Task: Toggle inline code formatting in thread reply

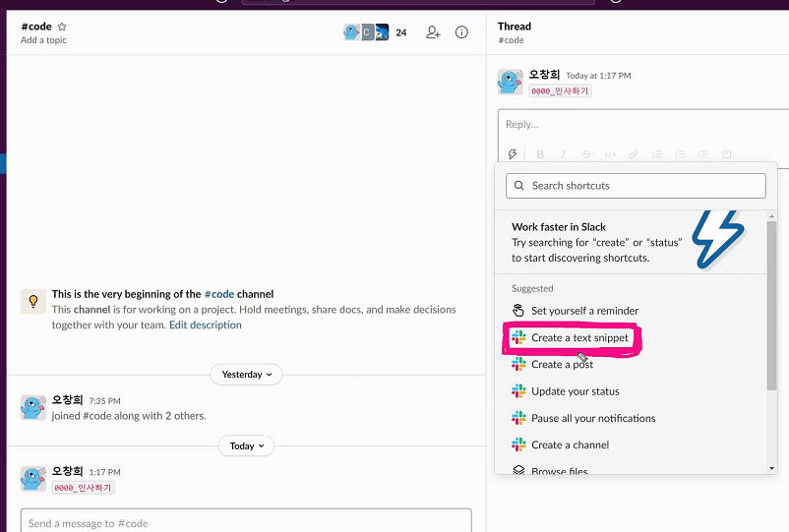Action: coord(610,154)
